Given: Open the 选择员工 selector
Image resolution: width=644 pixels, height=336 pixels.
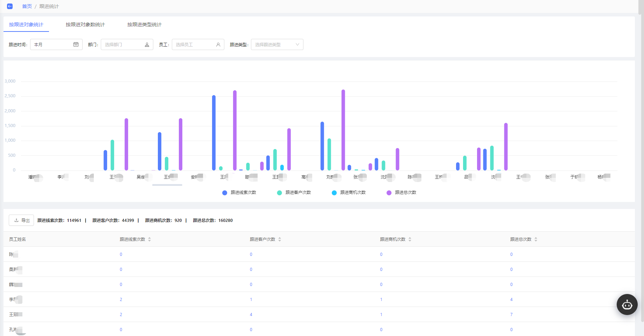Looking at the screenshot, I should 198,44.
